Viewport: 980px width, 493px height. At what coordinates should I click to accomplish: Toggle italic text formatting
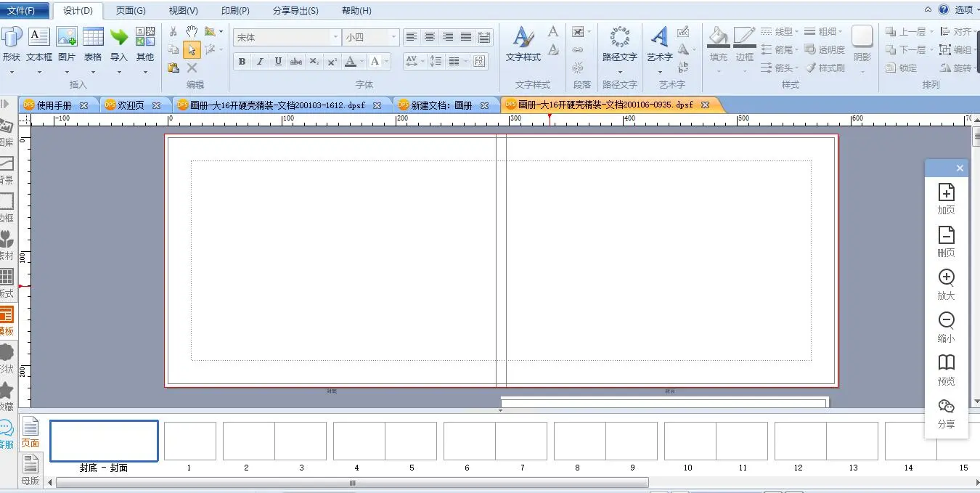point(260,62)
